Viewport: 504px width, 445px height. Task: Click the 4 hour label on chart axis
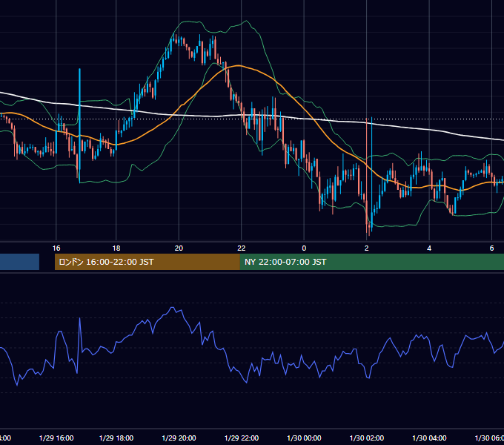pos(429,248)
